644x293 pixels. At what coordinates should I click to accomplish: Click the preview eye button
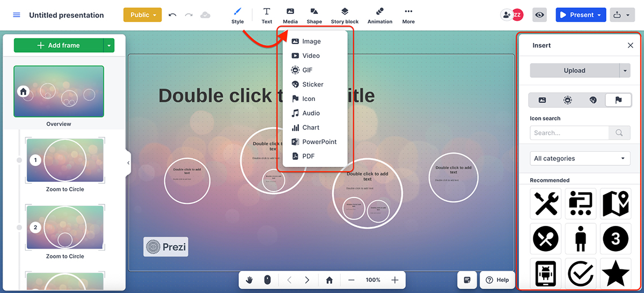point(540,15)
